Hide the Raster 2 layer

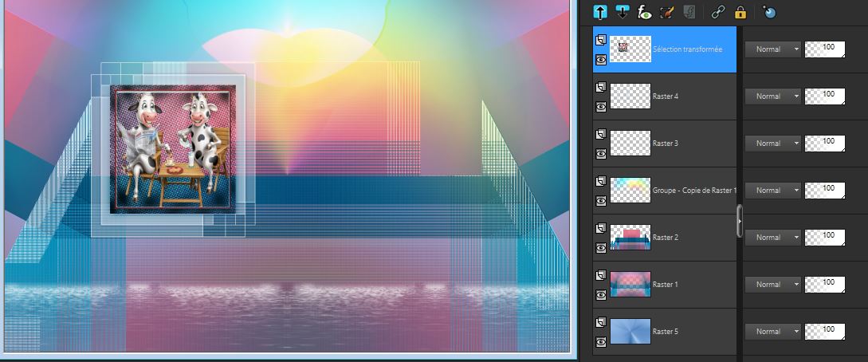pos(601,247)
